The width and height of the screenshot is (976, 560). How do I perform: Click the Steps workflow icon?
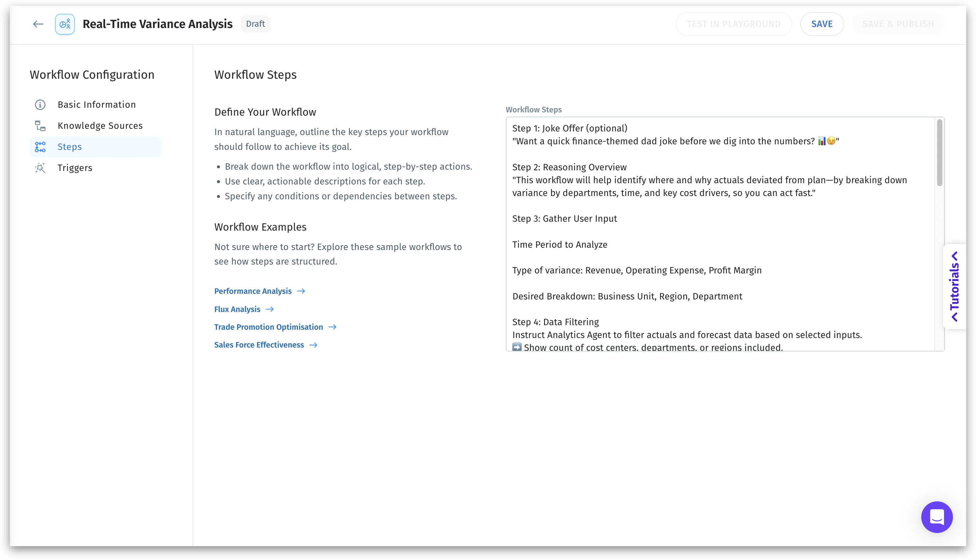(x=40, y=147)
